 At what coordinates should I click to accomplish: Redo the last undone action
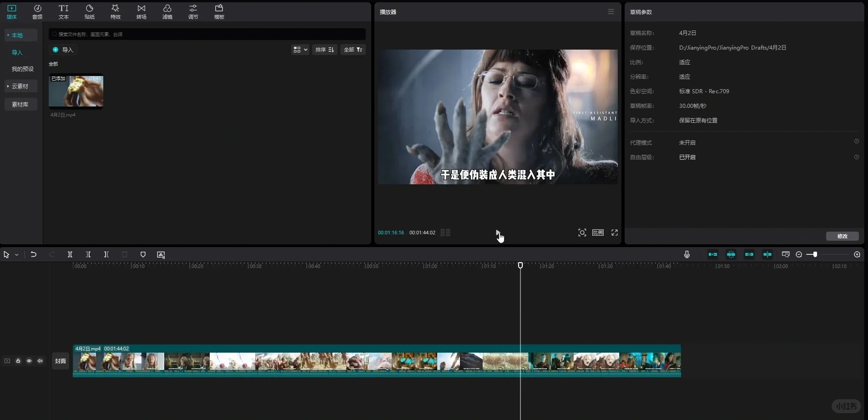point(52,254)
